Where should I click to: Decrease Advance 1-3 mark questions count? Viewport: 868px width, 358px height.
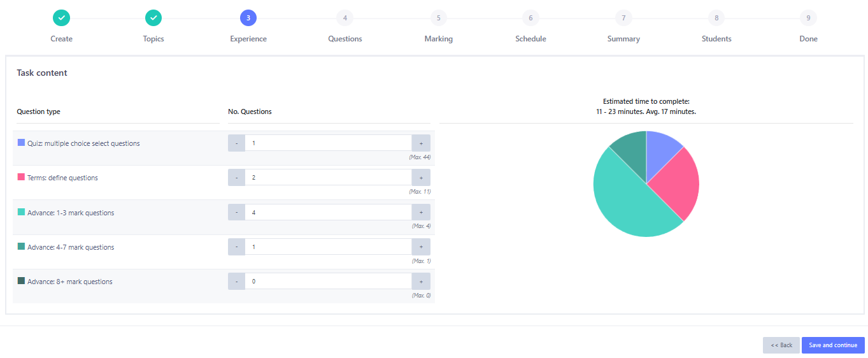click(x=236, y=212)
